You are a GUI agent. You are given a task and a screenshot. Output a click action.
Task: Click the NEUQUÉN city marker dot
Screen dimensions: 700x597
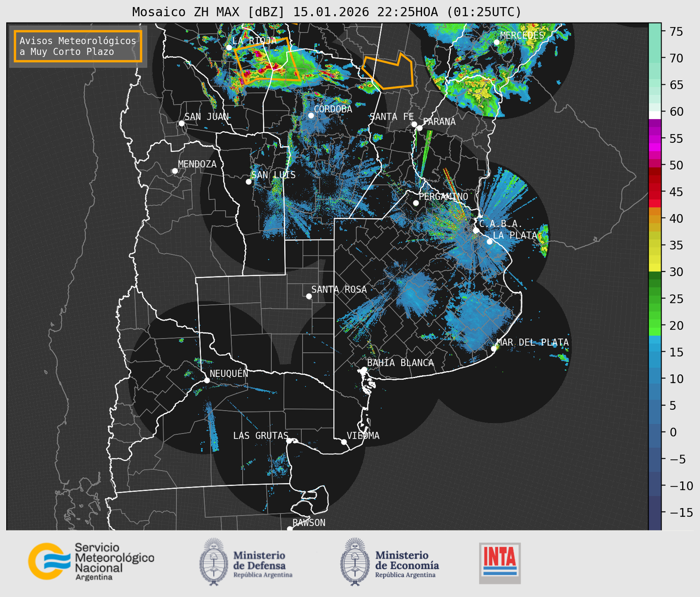click(207, 380)
